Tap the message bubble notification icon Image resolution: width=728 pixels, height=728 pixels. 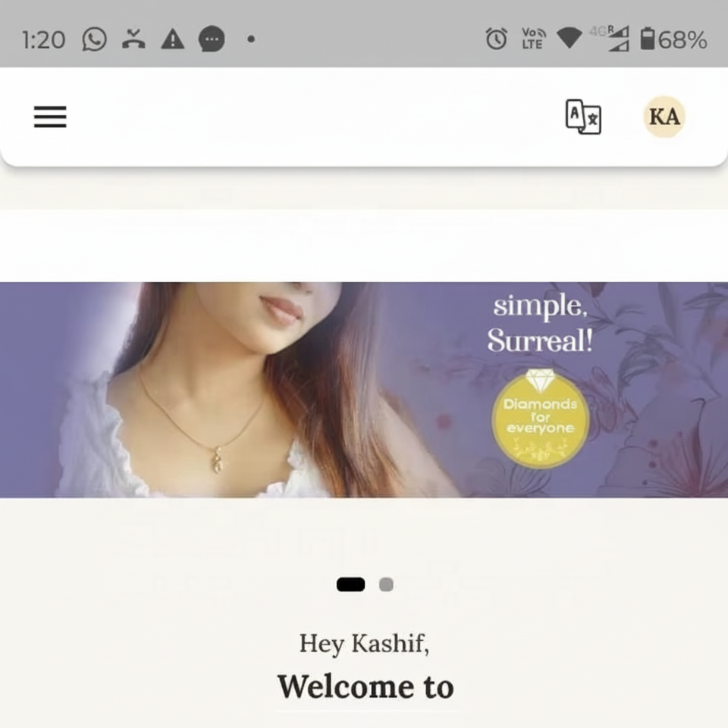coord(212,39)
